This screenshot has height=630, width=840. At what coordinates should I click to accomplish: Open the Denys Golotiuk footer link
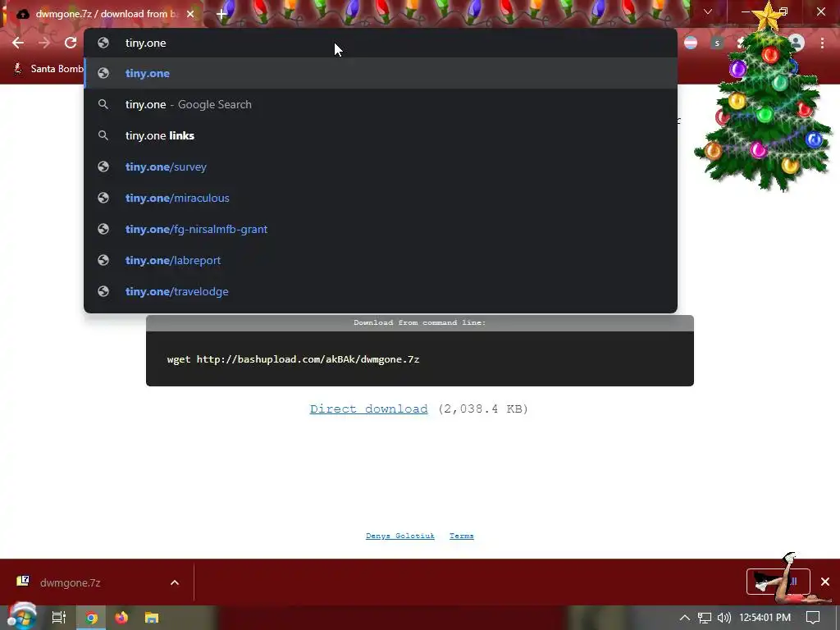[400, 536]
